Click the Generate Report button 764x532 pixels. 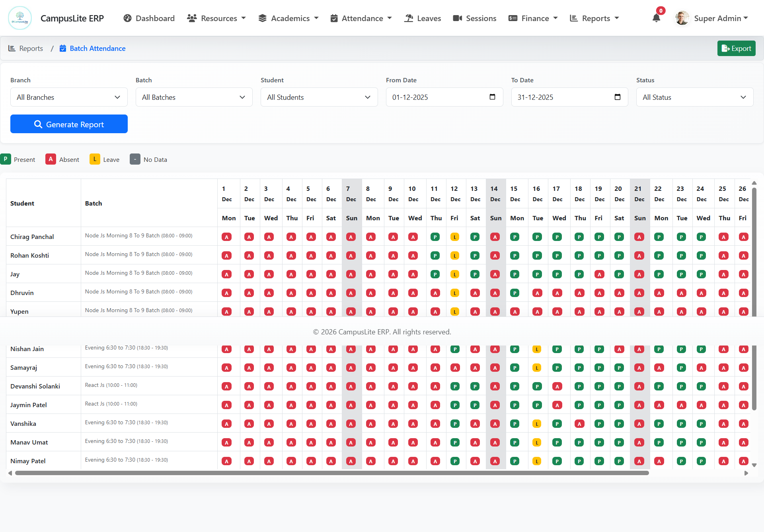(69, 124)
